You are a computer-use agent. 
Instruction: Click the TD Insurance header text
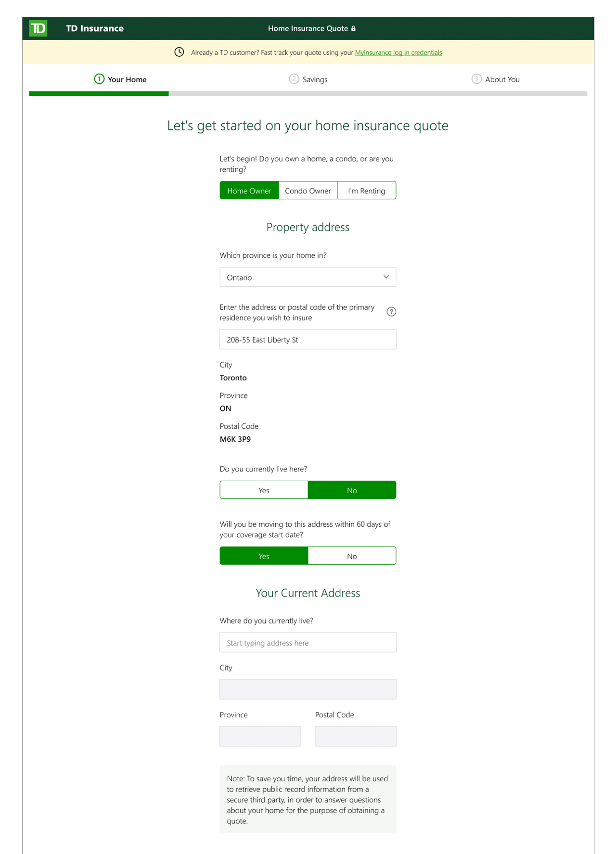pyautogui.click(x=95, y=28)
